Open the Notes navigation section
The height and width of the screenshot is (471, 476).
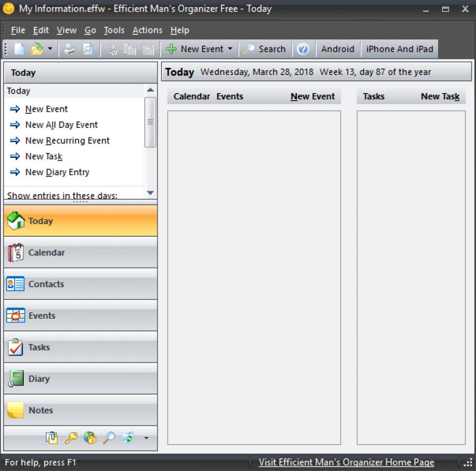click(81, 410)
